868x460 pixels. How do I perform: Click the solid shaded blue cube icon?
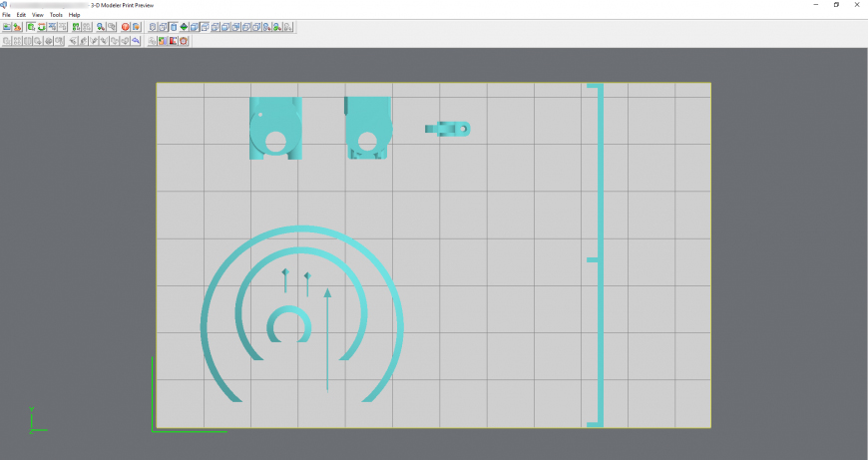tap(196, 27)
